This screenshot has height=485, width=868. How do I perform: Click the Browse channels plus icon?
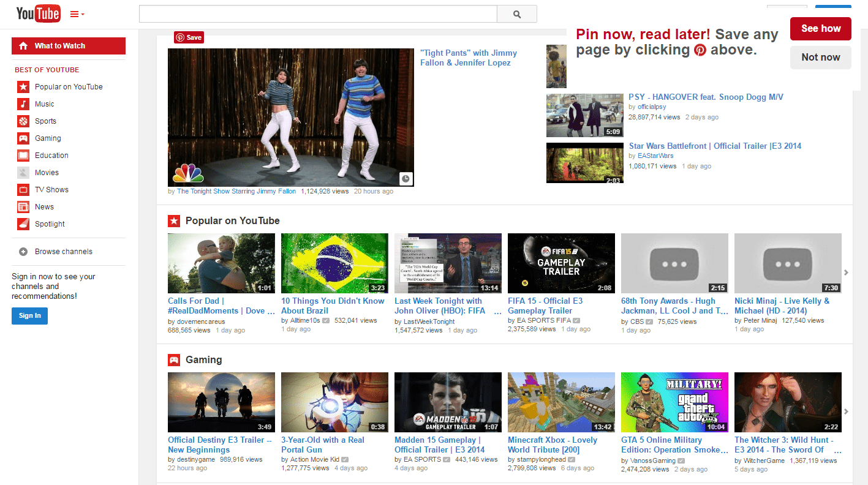coord(23,252)
